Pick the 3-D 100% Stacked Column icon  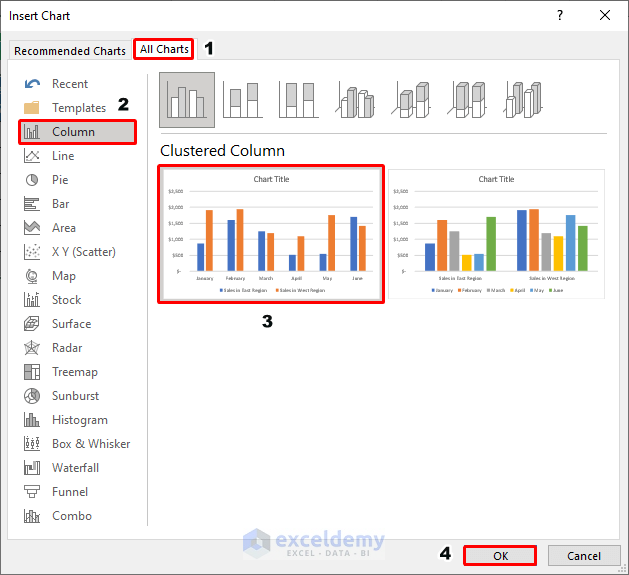[x=467, y=100]
